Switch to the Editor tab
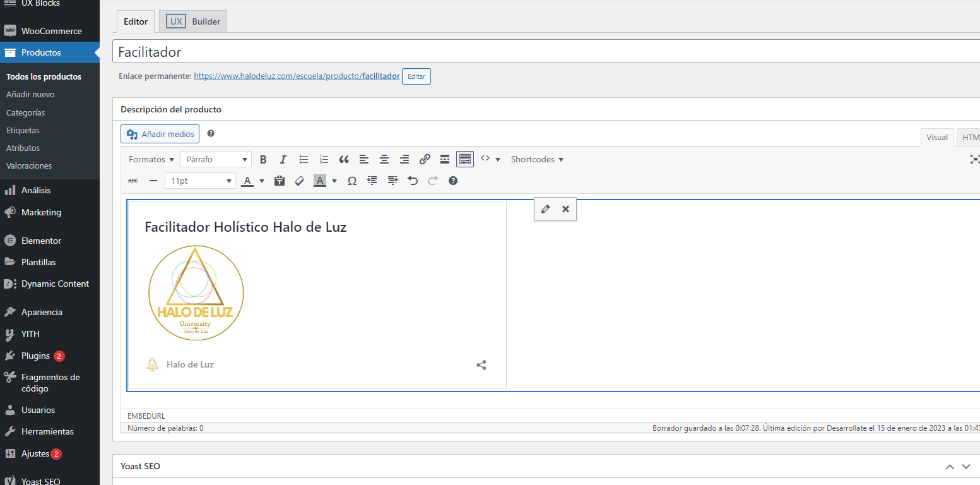 [x=136, y=21]
